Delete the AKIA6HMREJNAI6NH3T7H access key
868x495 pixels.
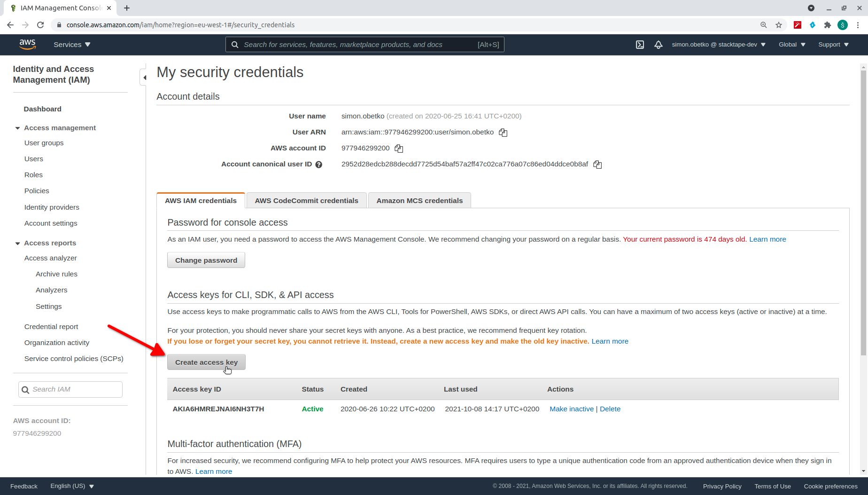tap(610, 409)
